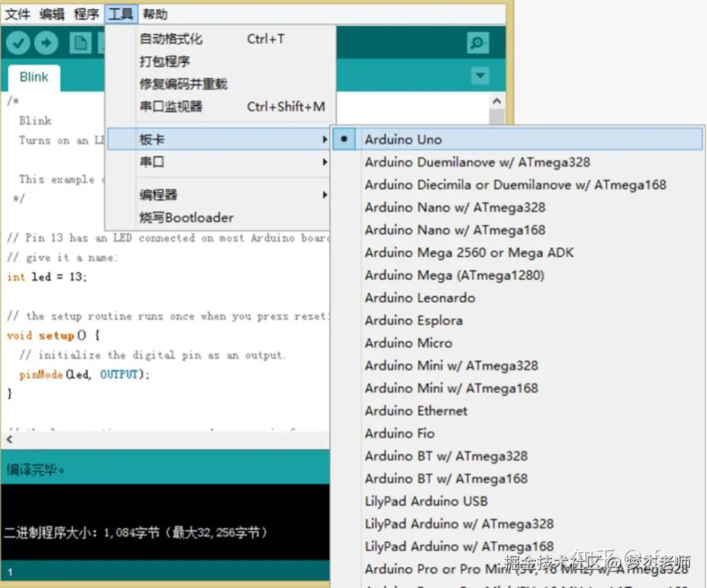Click the 二进制程序大小 console output line
The image size is (707, 588).
136,532
